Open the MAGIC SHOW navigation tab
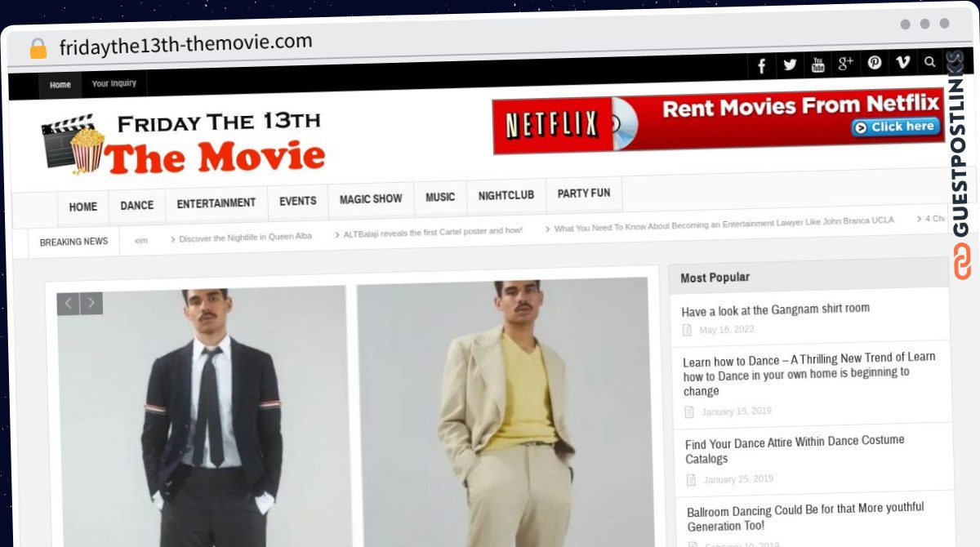 pos(371,199)
